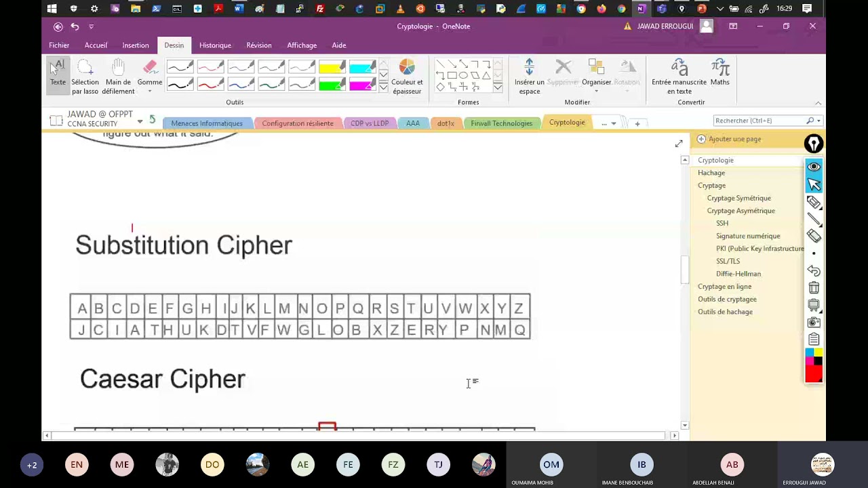
Task: Choose the Main de défilement tool
Action: pyautogui.click(x=118, y=77)
